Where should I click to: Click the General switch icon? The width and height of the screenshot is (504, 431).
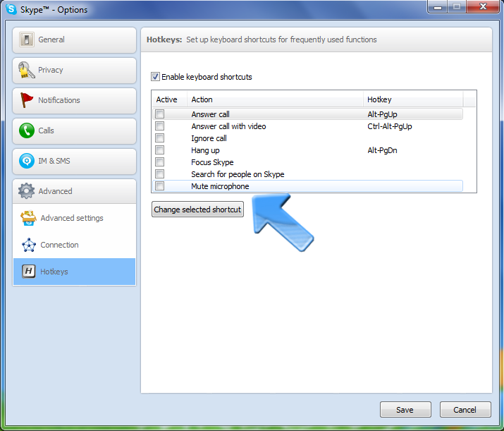coord(27,40)
